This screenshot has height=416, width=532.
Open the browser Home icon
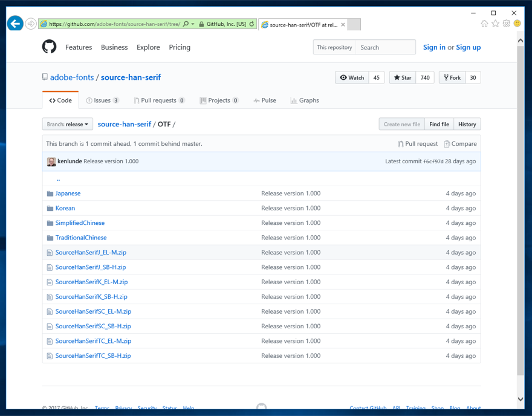(484, 24)
